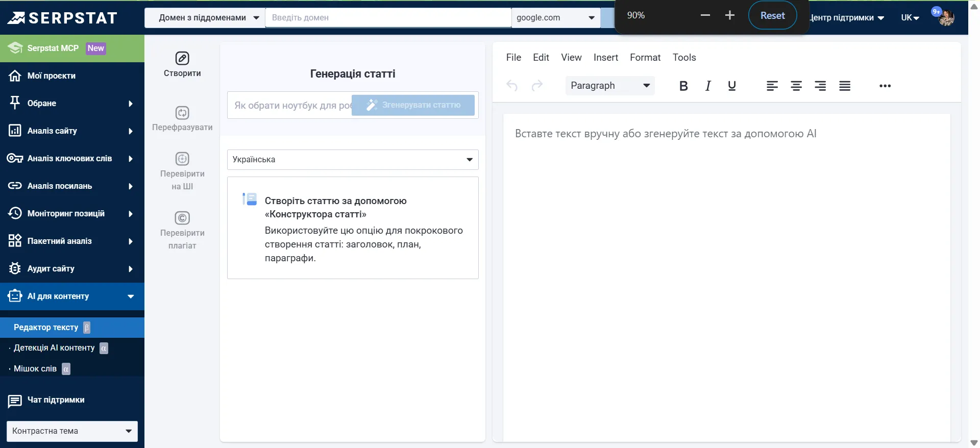980x448 pixels.
Task: Click the Аналіз ключових слів key icon
Action: (15, 158)
